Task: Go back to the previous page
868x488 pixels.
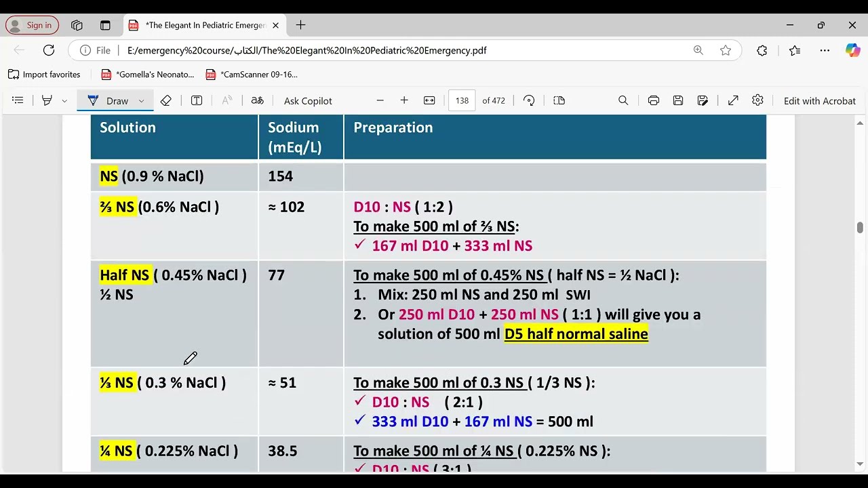Action: click(19, 50)
